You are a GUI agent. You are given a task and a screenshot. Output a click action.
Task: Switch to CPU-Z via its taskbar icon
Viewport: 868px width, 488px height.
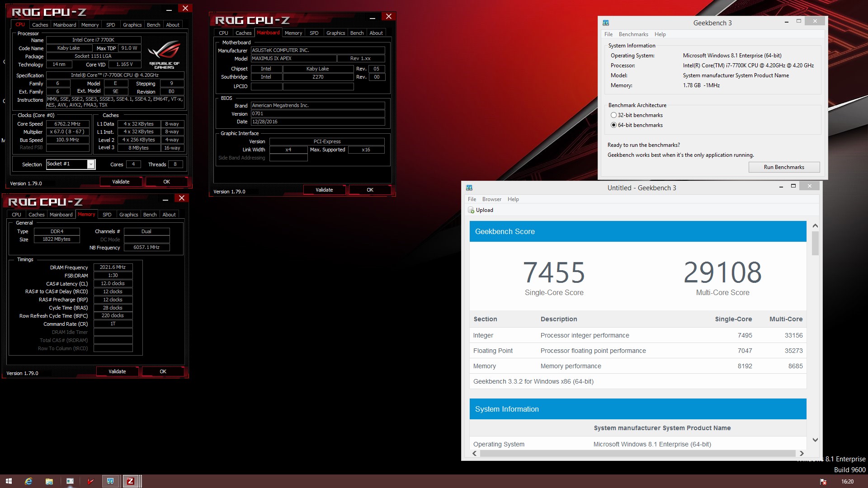131,481
